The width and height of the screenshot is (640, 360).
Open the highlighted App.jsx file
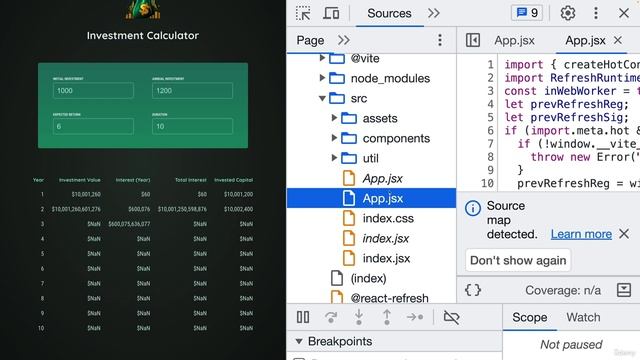pyautogui.click(x=371, y=198)
